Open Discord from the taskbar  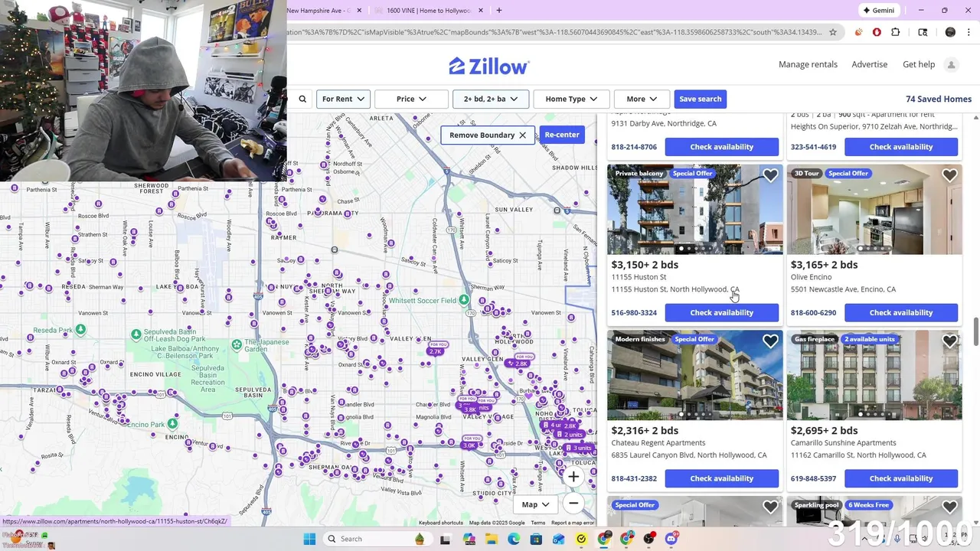[x=671, y=539]
